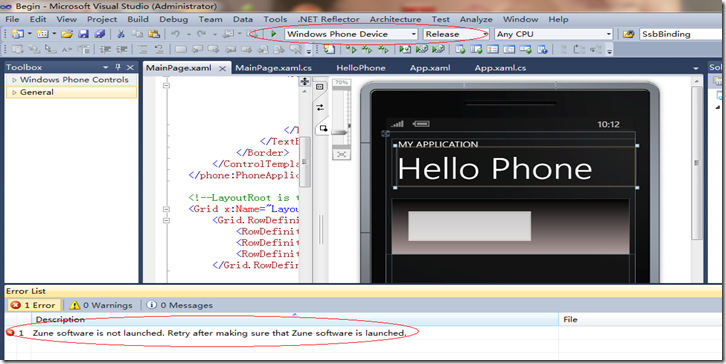Collapse the Grid x:Name XAML region
726x364 pixels.
[x=166, y=209]
